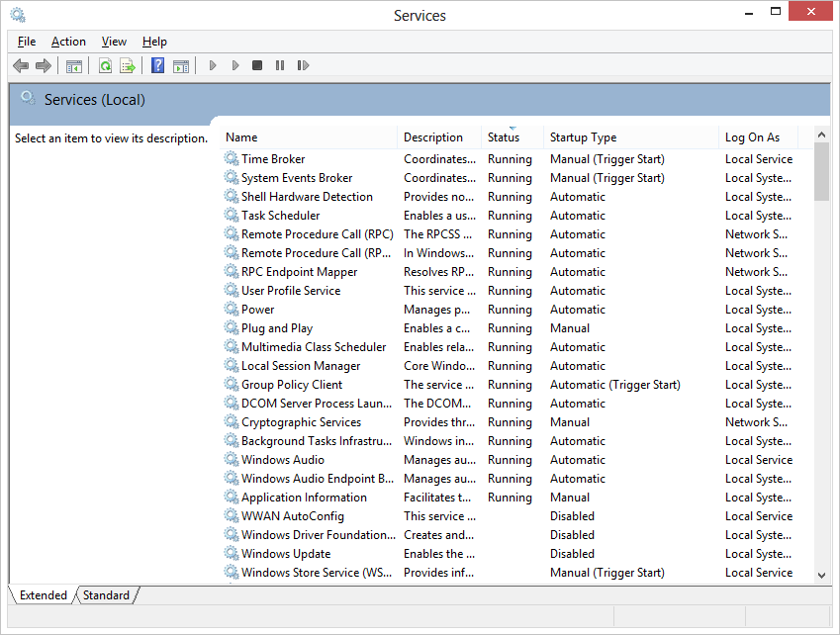840x635 pixels.
Task: Sort by the Startup Type column header
Action: coord(631,137)
